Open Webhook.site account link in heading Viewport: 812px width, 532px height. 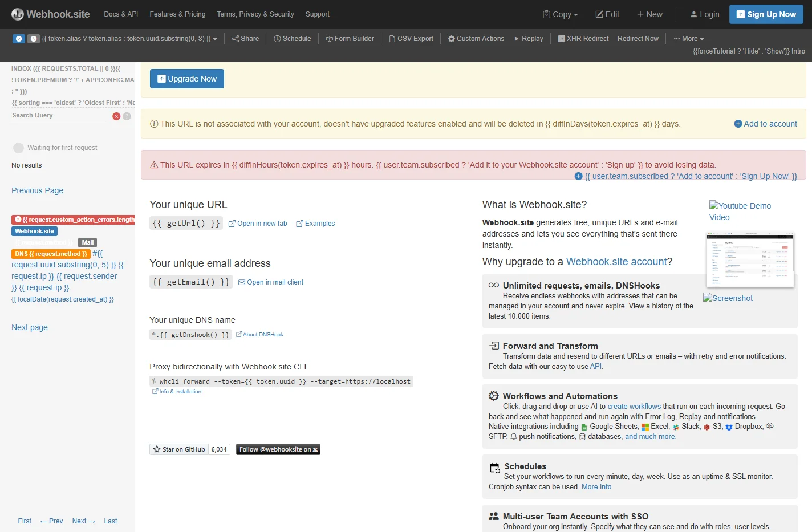(616, 262)
